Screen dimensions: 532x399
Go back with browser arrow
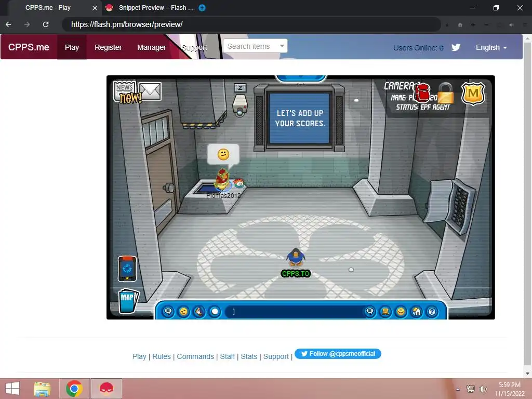click(x=8, y=24)
